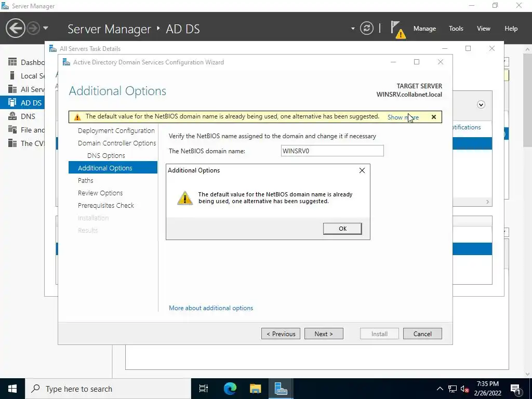
Task: Open the Manage menu
Action: pos(424,29)
